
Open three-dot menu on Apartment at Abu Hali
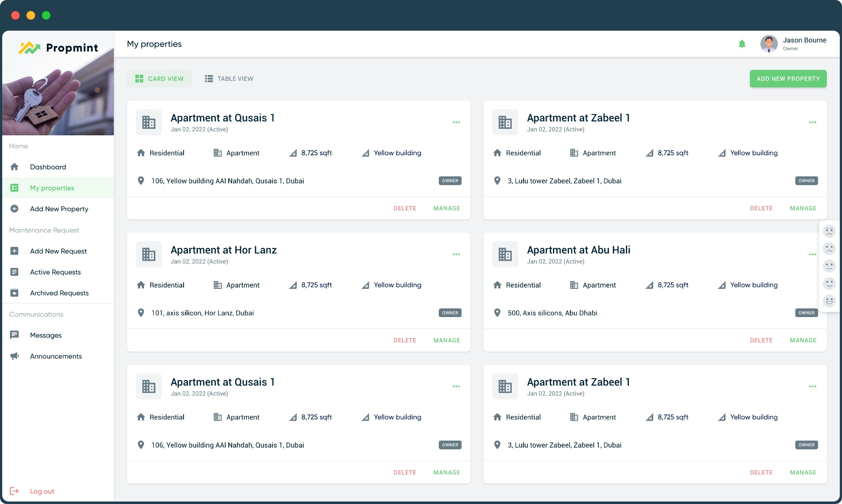pos(812,255)
